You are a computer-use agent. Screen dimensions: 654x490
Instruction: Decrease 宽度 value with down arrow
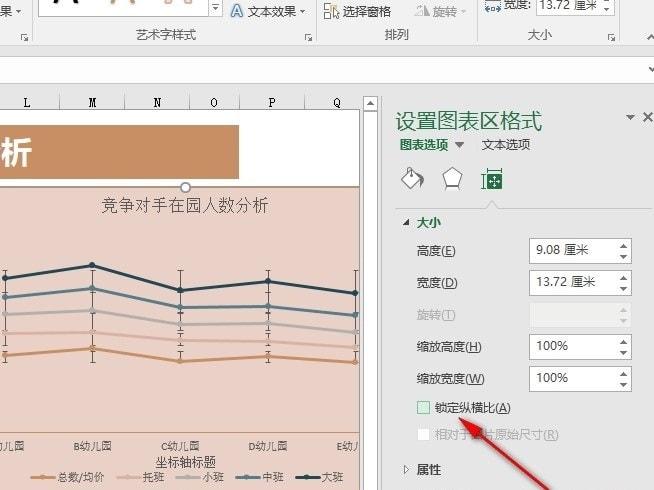(624, 289)
